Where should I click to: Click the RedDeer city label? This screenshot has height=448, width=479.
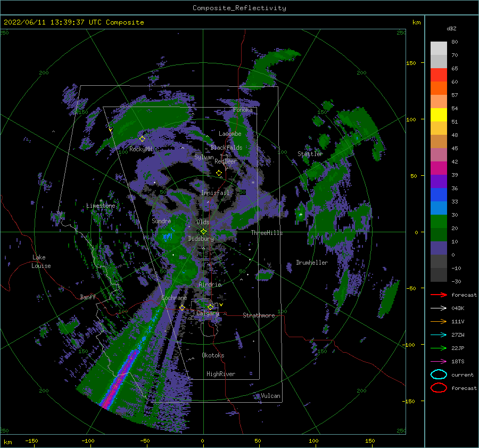tap(226, 161)
